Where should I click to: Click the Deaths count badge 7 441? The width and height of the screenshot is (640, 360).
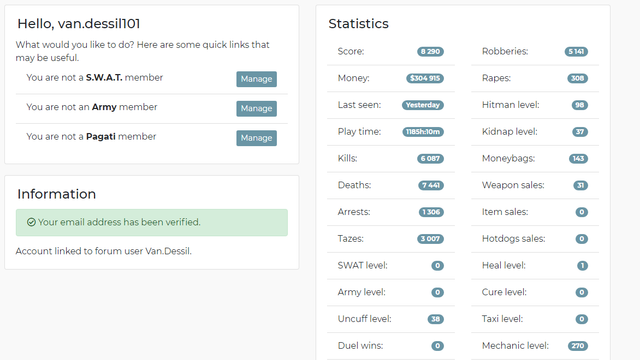[431, 185]
